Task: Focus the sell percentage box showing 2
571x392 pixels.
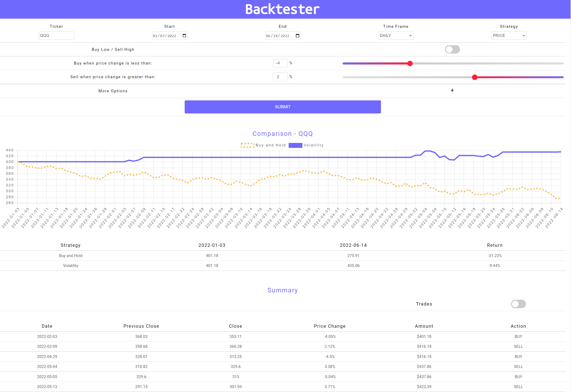Action: pyautogui.click(x=280, y=77)
